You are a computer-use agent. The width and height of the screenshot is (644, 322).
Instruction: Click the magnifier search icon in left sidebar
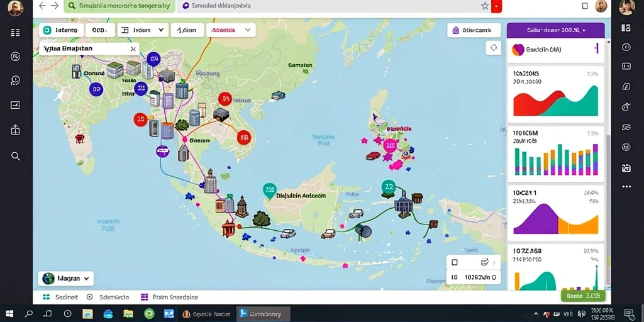click(x=15, y=156)
